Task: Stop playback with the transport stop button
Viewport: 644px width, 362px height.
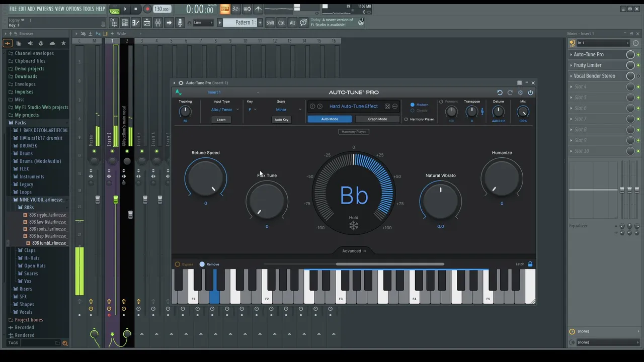Action: pos(135,9)
